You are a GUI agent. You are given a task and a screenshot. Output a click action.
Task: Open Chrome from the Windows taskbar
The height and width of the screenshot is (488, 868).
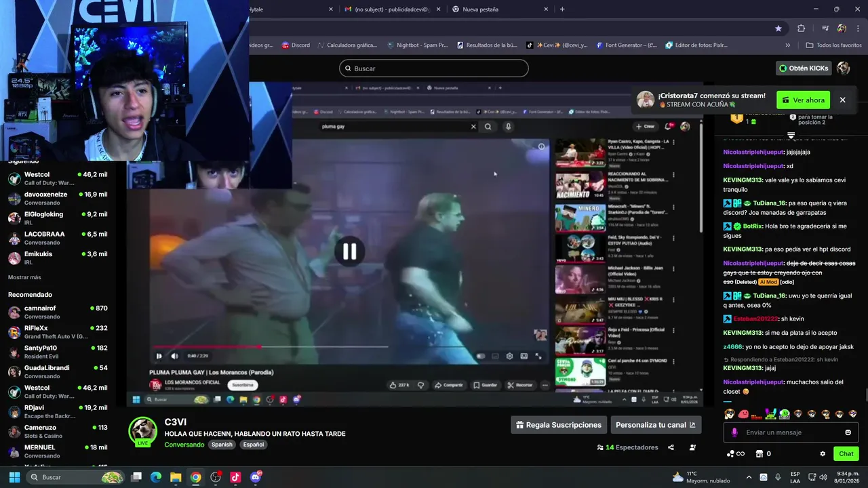tap(195, 477)
